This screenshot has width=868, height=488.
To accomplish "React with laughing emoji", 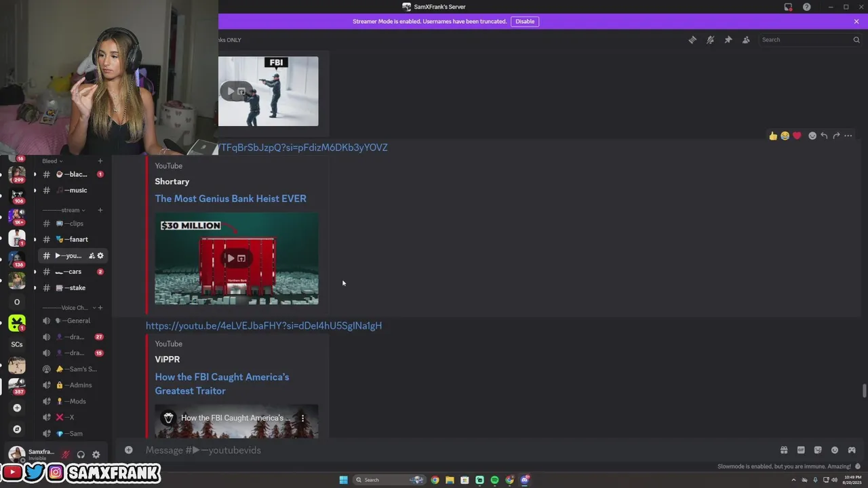I will (785, 136).
